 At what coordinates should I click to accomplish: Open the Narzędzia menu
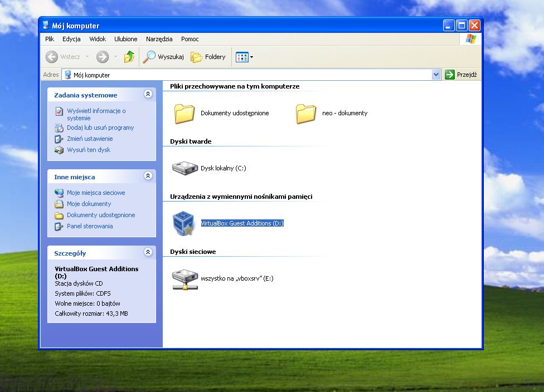(x=159, y=39)
